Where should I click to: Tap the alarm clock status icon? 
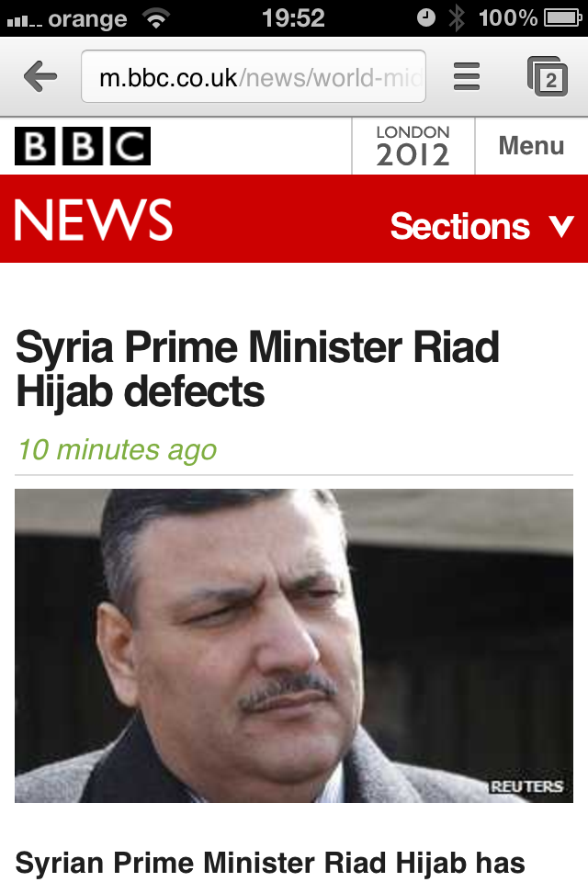click(426, 18)
